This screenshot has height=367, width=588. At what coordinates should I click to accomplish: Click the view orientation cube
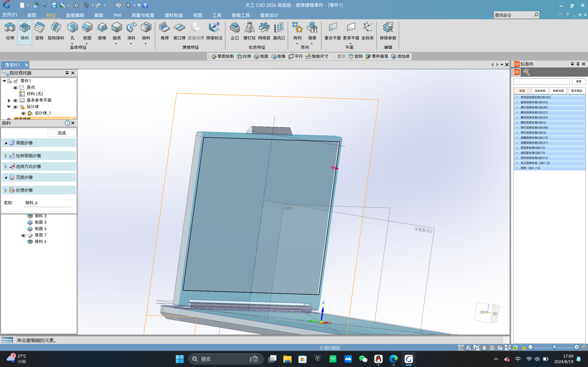(487, 313)
